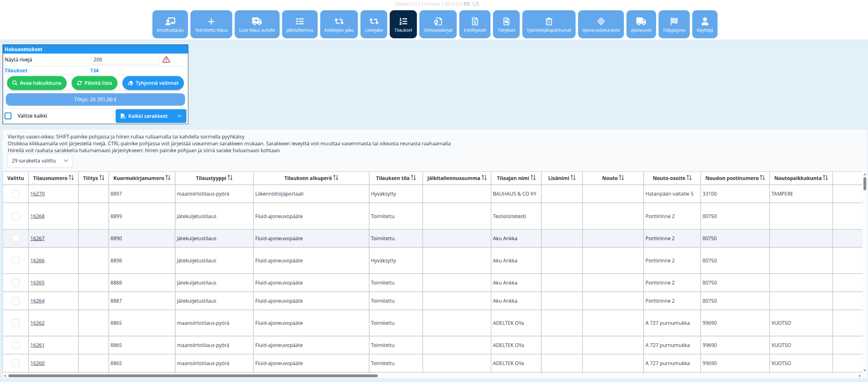The width and height of the screenshot is (868, 382).
Task: Expand the Kaikki sarakkeet dropdown
Action: click(x=179, y=116)
